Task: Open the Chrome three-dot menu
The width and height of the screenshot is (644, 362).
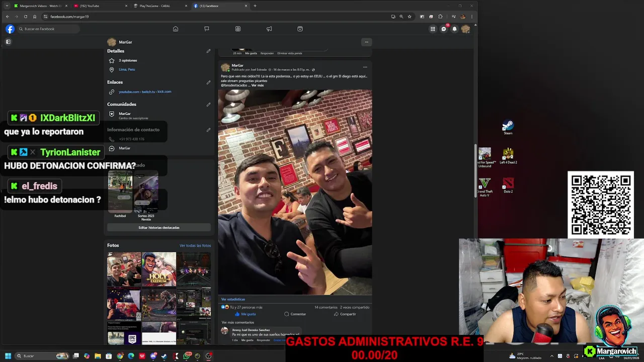Action: [471, 17]
